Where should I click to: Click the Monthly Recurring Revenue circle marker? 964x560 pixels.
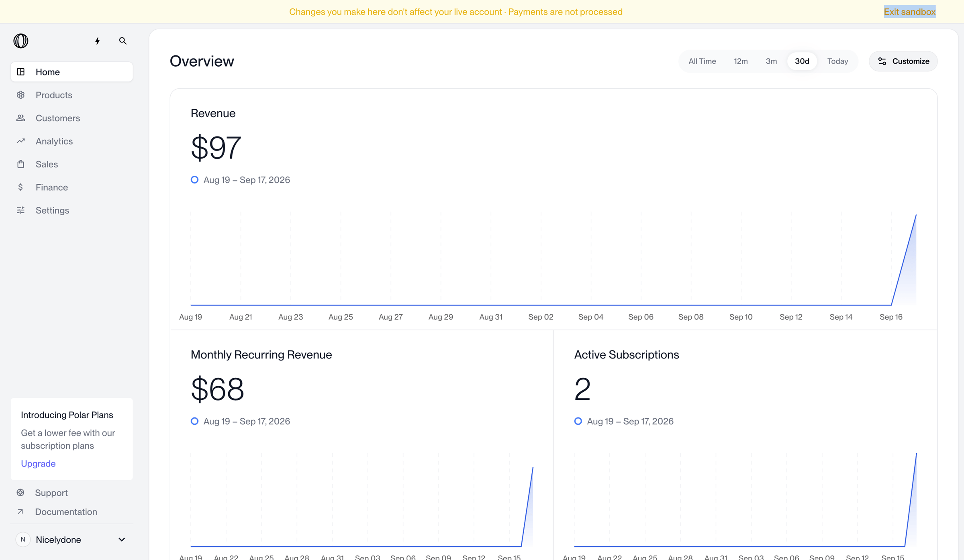click(x=194, y=421)
